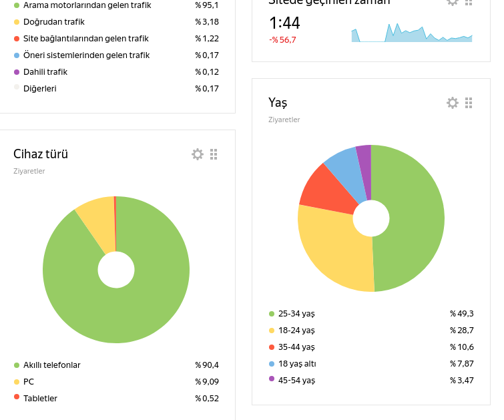The width and height of the screenshot is (504, 420).
Task: Click the Yaş widget title
Action: pyautogui.click(x=278, y=103)
